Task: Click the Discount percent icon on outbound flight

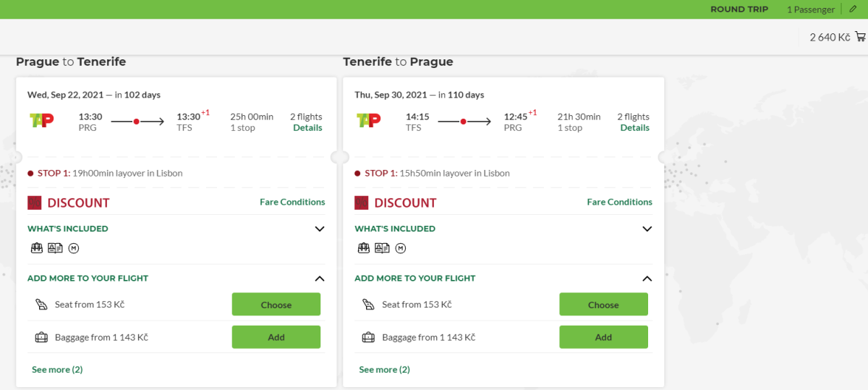Action: pyautogui.click(x=35, y=203)
